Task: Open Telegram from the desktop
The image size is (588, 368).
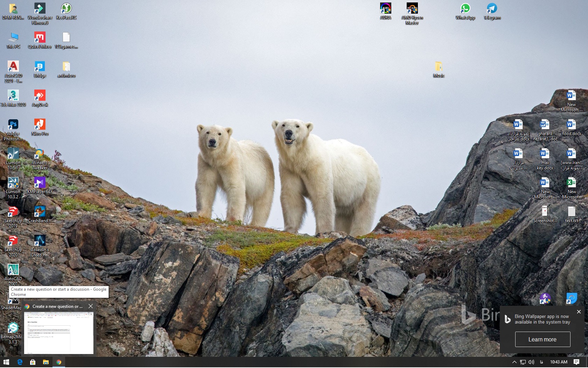Action: (x=492, y=8)
